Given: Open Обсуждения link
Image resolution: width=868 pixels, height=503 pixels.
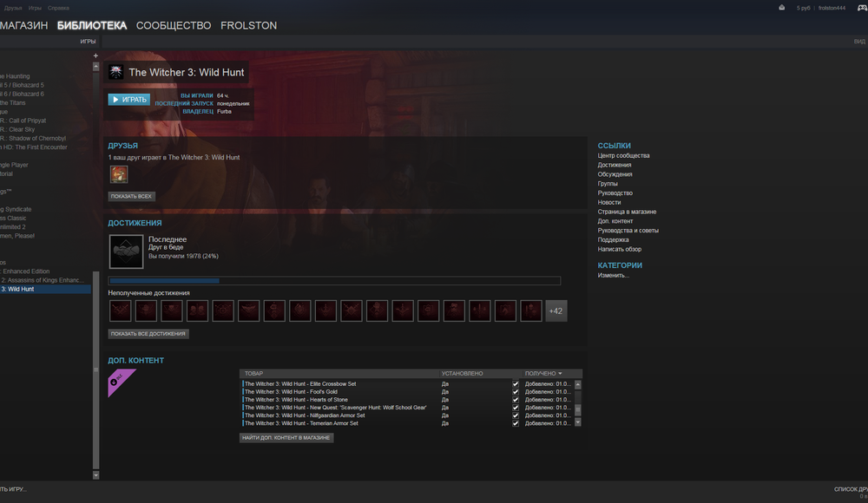Looking at the screenshot, I should point(615,174).
